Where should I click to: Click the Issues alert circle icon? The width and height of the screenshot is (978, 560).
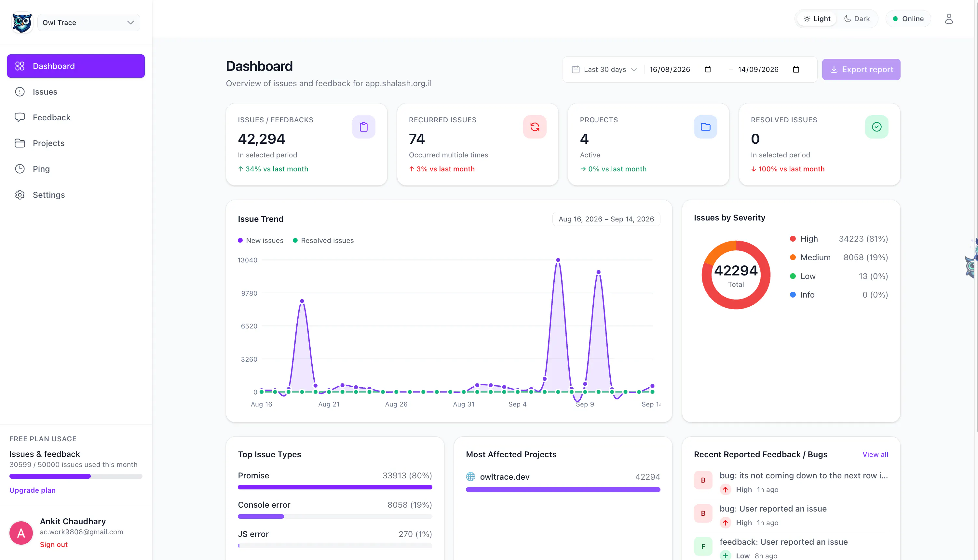pyautogui.click(x=20, y=92)
